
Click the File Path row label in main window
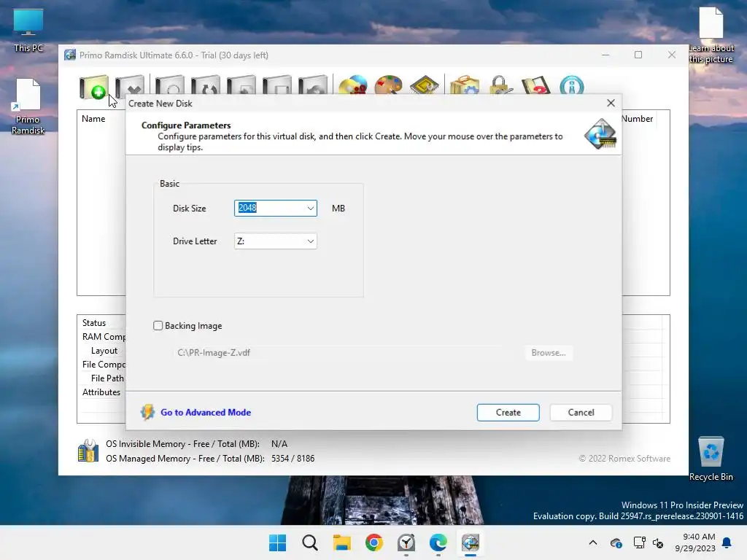(107, 378)
